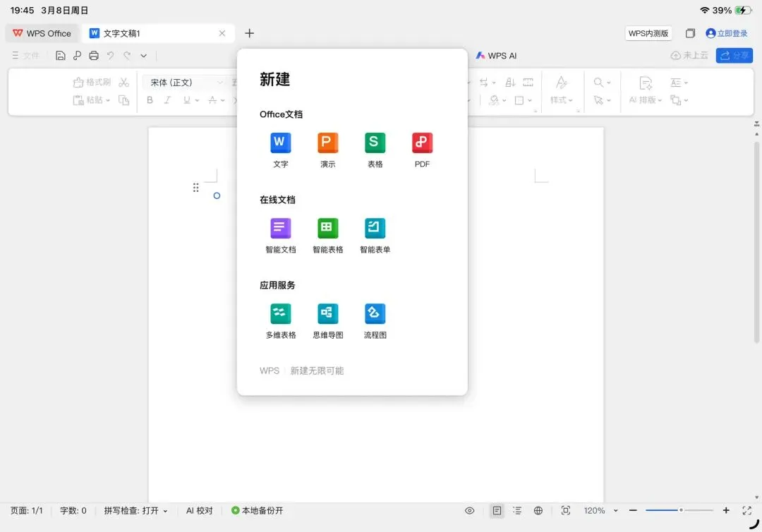
Task: Click the copy icon beside 粘贴
Action: coord(124,99)
